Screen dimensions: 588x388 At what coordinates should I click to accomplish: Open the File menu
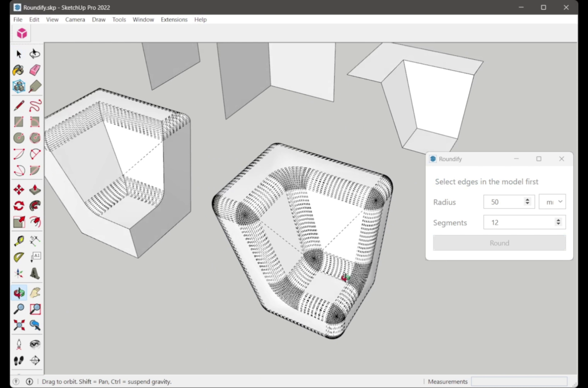tap(18, 20)
